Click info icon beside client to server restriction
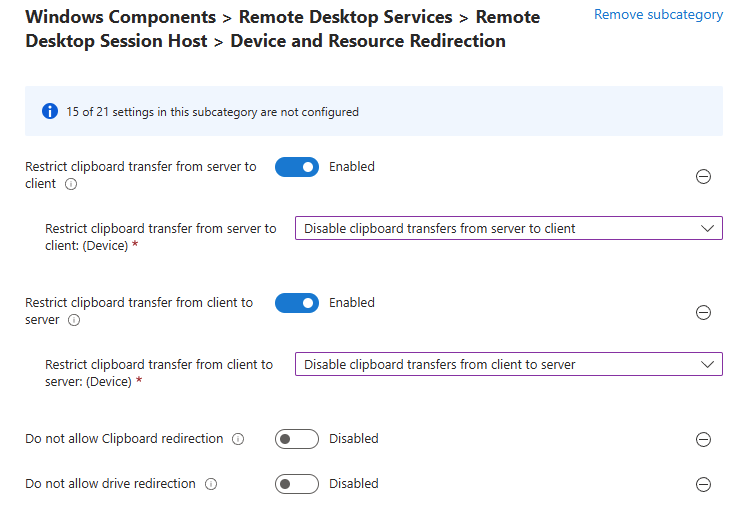729x506 pixels. click(74, 321)
